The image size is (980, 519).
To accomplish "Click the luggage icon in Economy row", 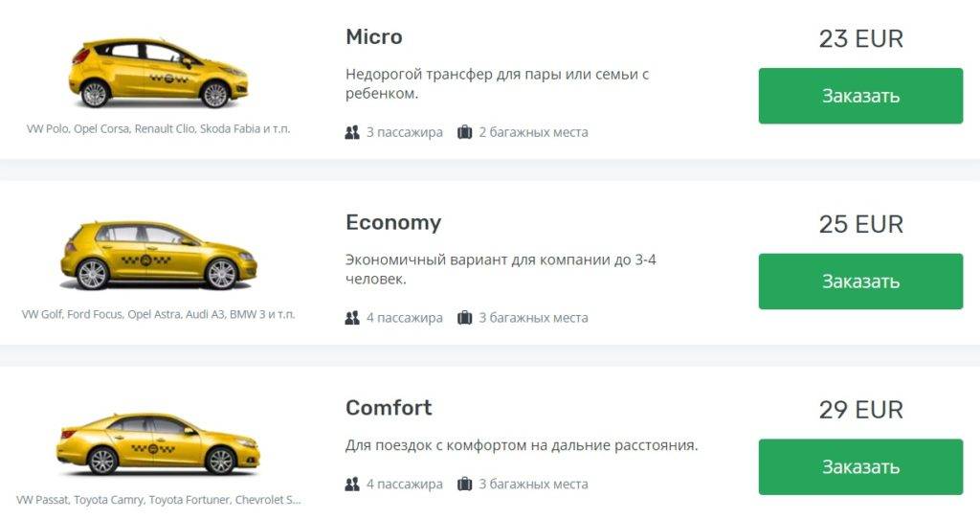I will pos(465,318).
